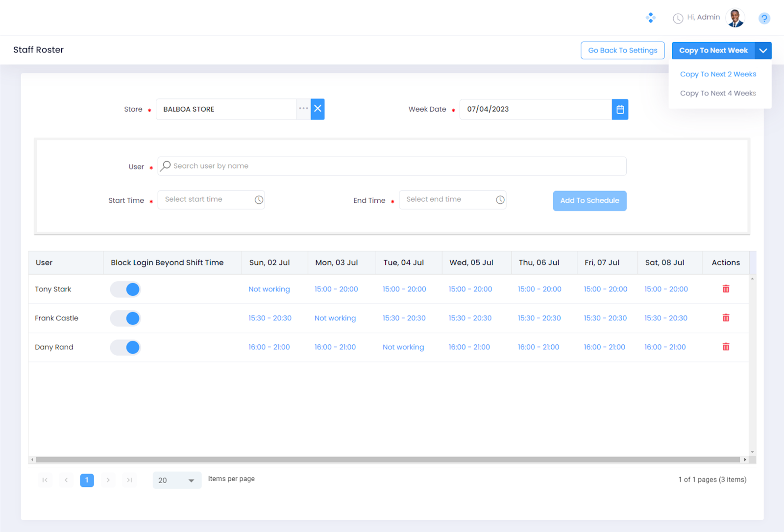The image size is (784, 532).
Task: Collapse the Copy To Next Week dropdown arrow
Action: tap(763, 50)
